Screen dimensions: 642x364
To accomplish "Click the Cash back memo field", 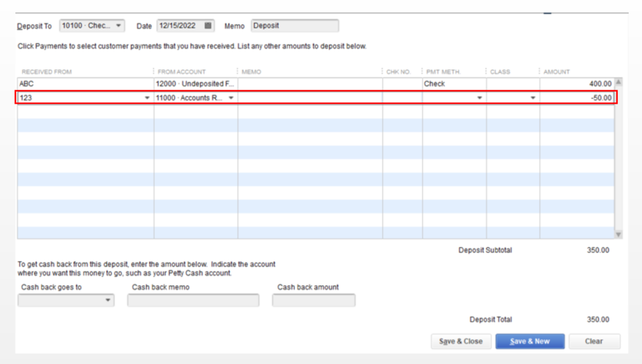I will (193, 300).
